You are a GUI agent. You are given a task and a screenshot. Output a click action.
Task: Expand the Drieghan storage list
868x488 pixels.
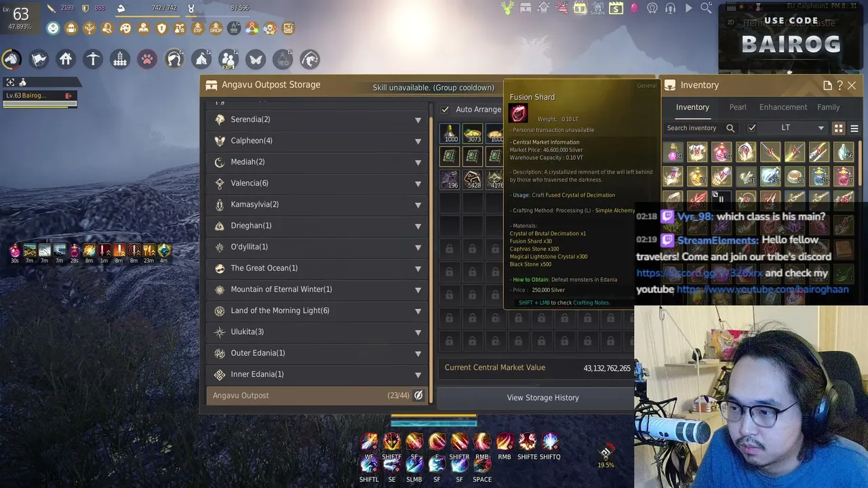point(418,226)
